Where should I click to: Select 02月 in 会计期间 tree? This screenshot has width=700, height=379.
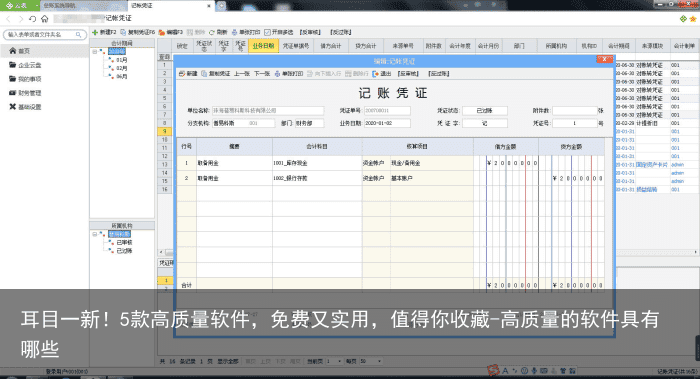click(121, 68)
